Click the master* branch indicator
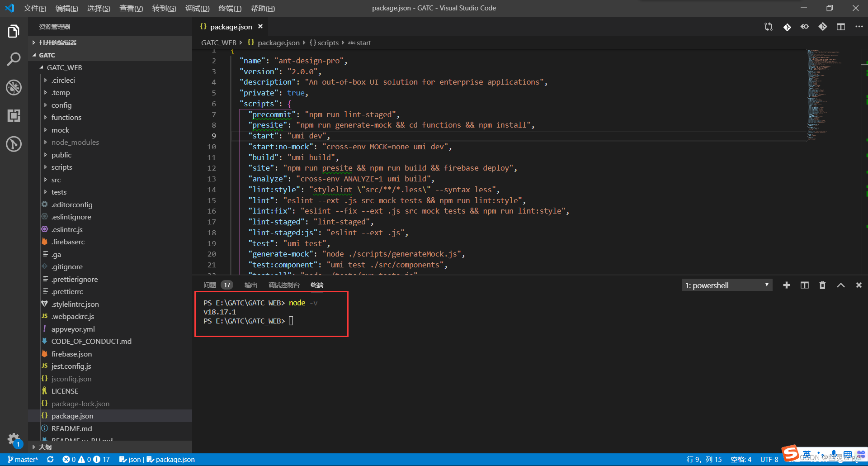 tap(23, 459)
